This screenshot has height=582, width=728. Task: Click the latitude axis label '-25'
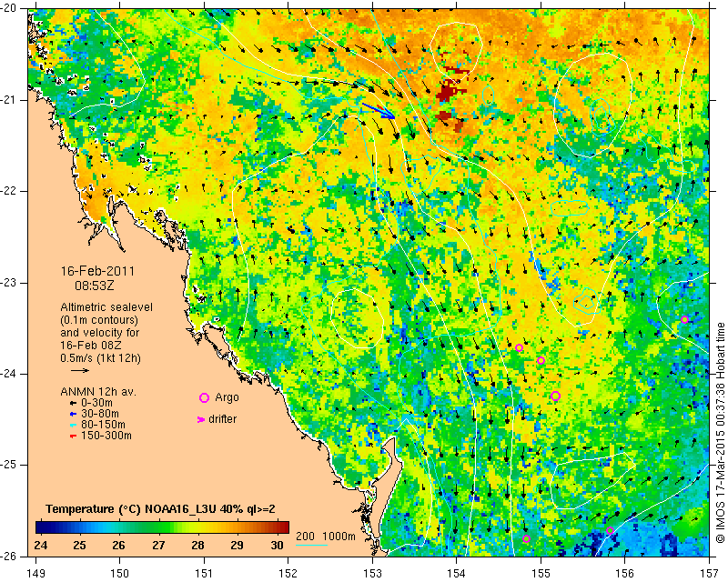[x=9, y=465]
